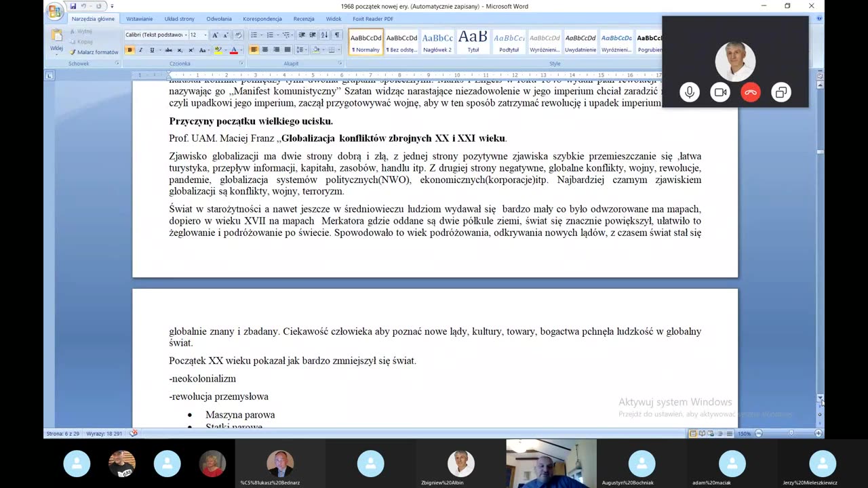Image resolution: width=868 pixels, height=488 pixels.
Task: Open the Odwołania tab
Action: pos(220,19)
